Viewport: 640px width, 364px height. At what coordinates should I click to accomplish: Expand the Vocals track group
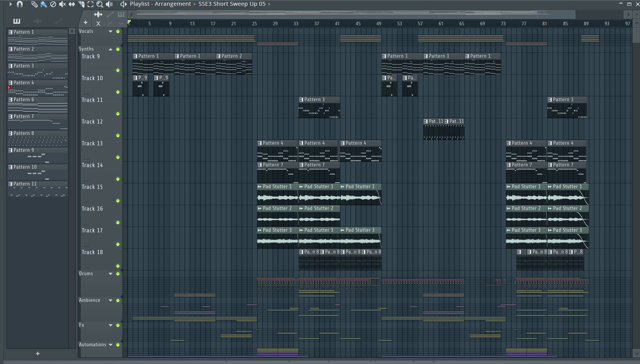[110, 32]
